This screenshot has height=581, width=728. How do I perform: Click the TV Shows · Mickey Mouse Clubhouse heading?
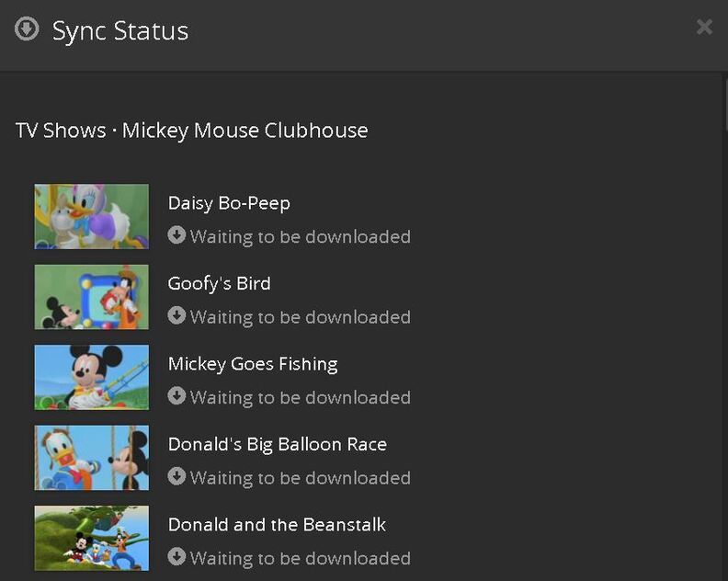(x=192, y=131)
